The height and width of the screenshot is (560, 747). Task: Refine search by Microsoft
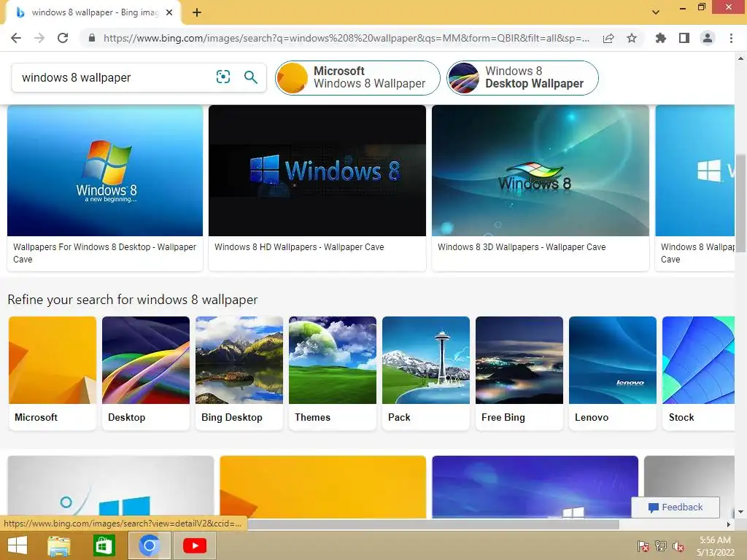coord(53,373)
